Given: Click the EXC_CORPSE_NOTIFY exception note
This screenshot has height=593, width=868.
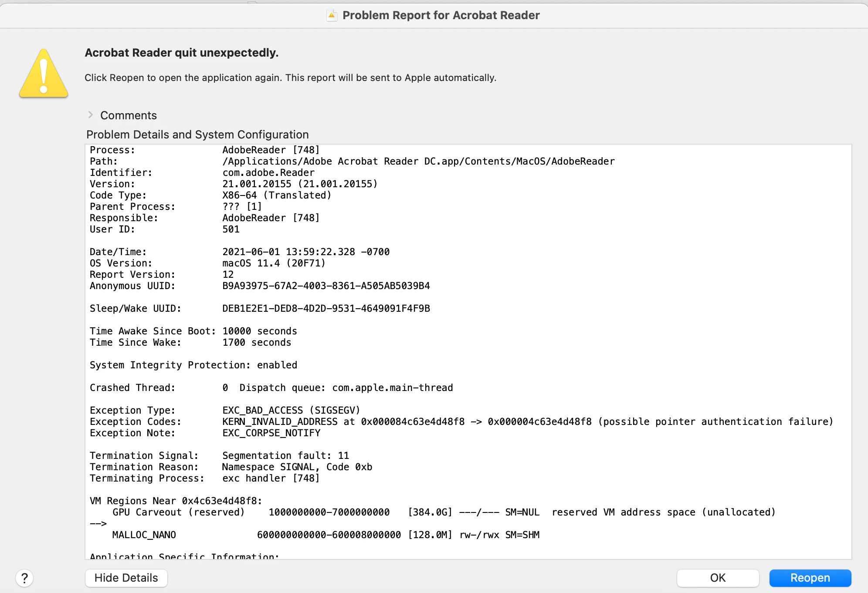Looking at the screenshot, I should (x=271, y=433).
